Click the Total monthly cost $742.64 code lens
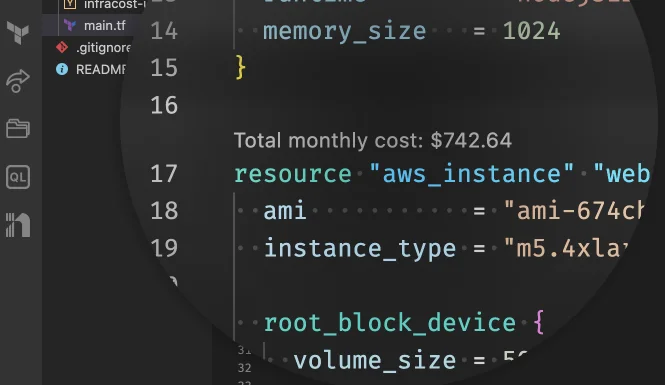This screenshot has width=665, height=385. point(373,140)
